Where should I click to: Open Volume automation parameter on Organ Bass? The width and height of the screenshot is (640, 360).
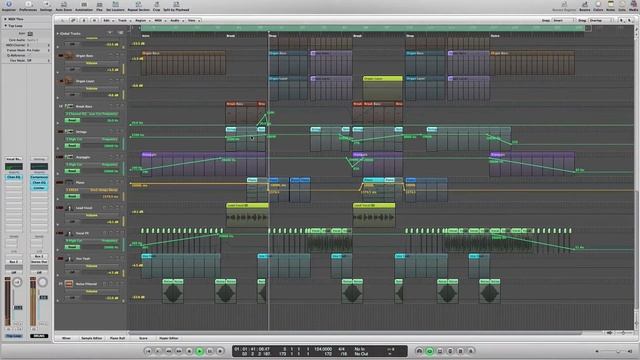coord(92,63)
